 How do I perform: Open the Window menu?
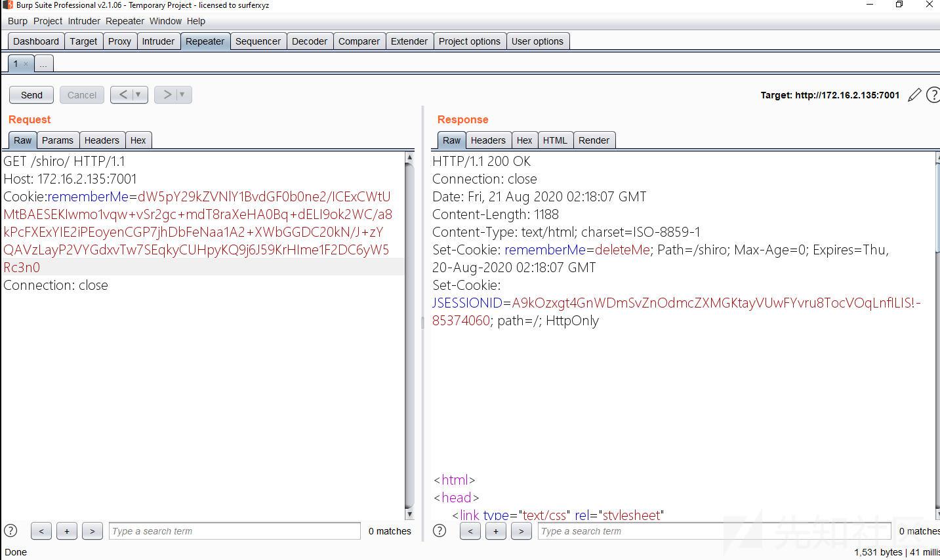[x=165, y=21]
